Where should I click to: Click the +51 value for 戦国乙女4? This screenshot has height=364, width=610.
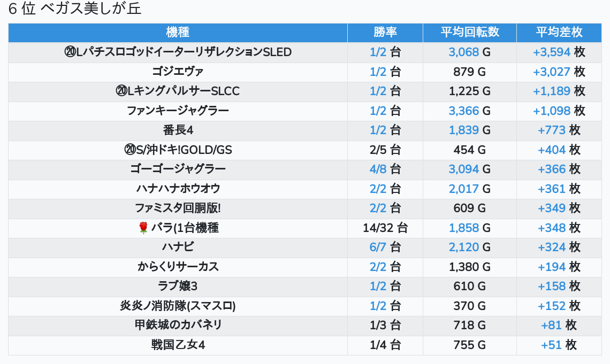tap(552, 345)
